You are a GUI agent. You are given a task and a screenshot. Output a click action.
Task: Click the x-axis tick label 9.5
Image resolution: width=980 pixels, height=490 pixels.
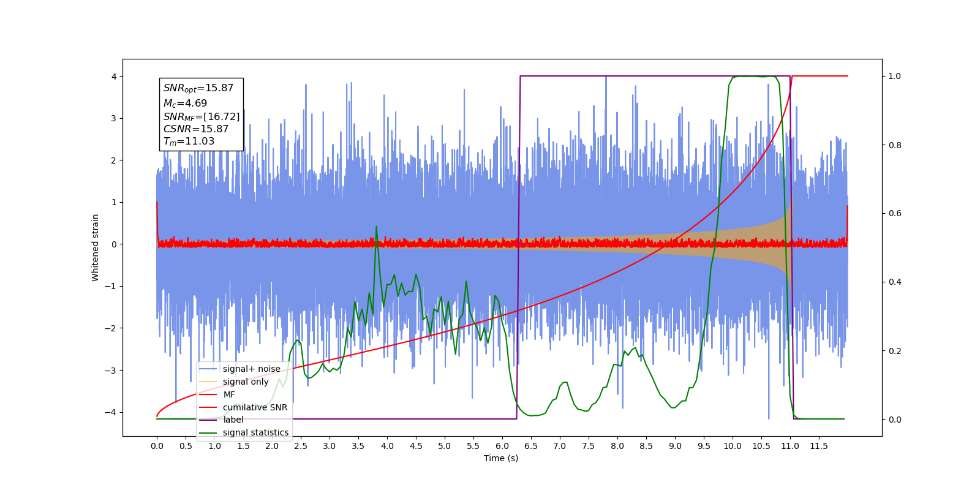click(x=704, y=446)
